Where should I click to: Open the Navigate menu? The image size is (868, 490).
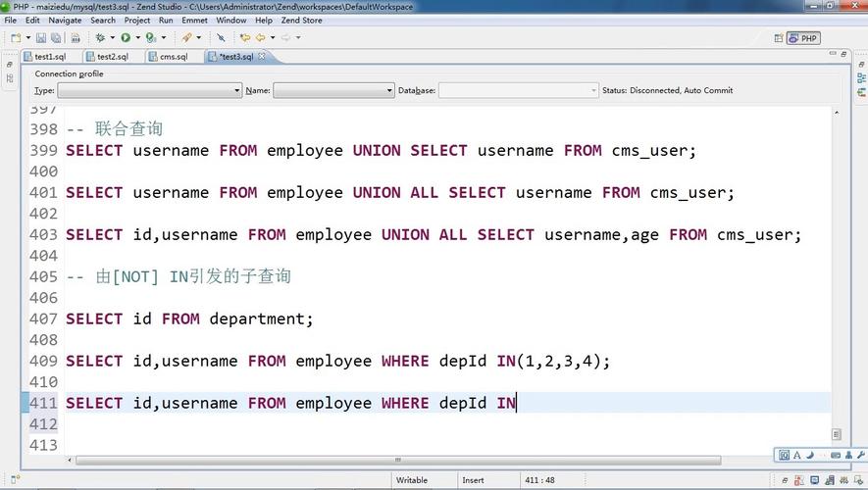65,20
